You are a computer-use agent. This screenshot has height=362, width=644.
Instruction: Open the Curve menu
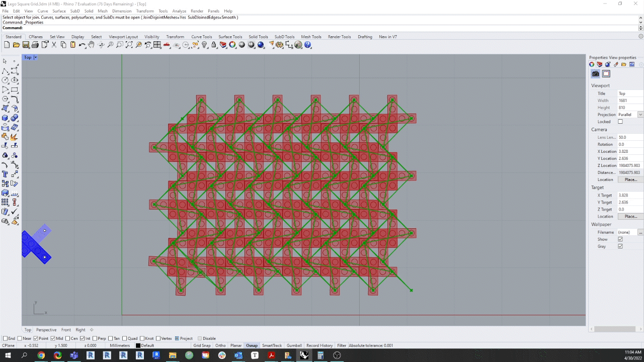tap(43, 11)
